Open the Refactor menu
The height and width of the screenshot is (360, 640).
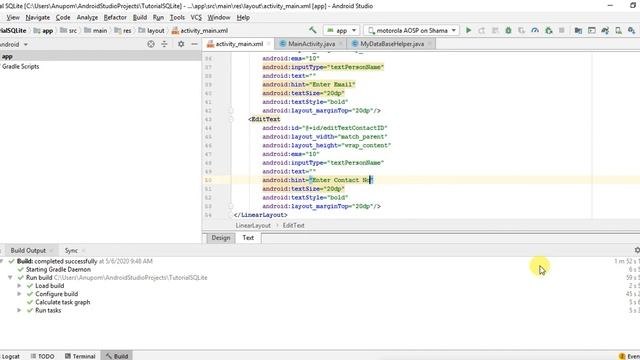115,18
